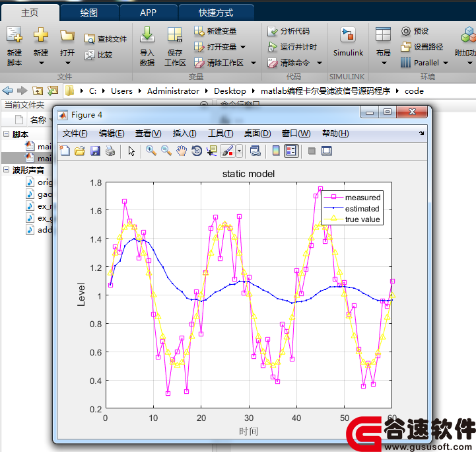The height and width of the screenshot is (452, 476).
Task: Click Open File icon in Figure toolbar
Action: click(x=80, y=151)
